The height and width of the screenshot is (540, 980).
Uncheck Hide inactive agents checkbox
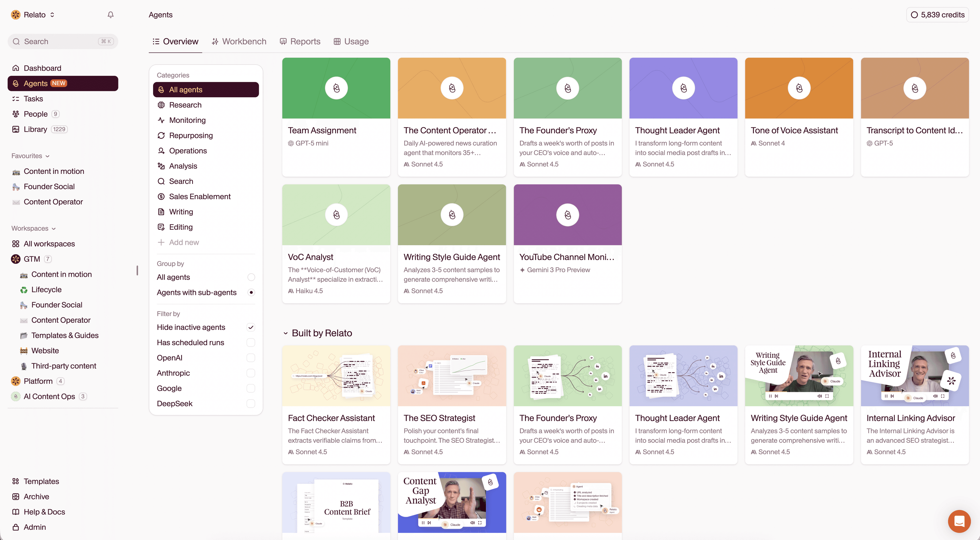tap(251, 327)
